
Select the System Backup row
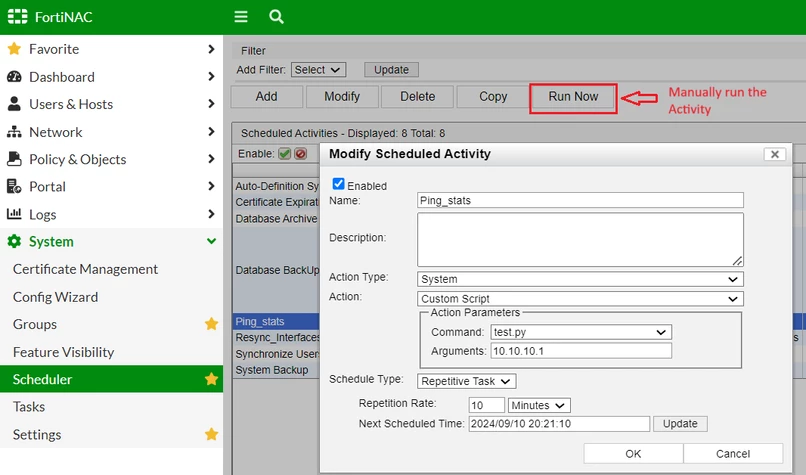click(276, 370)
